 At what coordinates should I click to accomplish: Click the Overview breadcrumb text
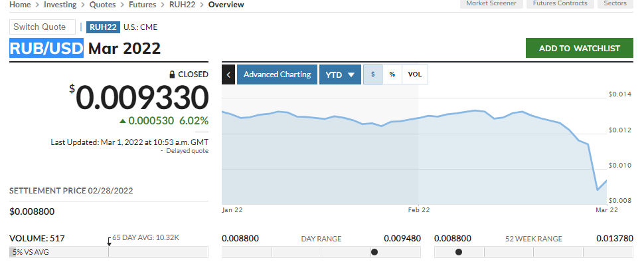pyautogui.click(x=226, y=5)
